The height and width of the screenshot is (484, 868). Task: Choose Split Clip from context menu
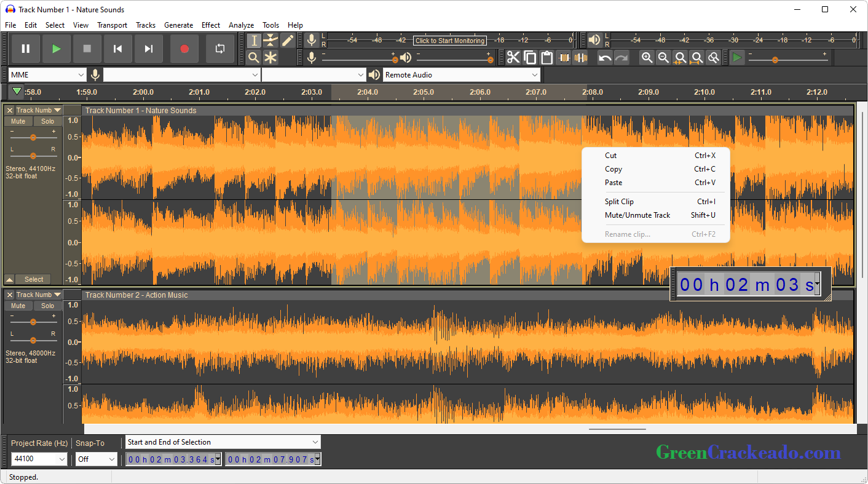pos(619,201)
